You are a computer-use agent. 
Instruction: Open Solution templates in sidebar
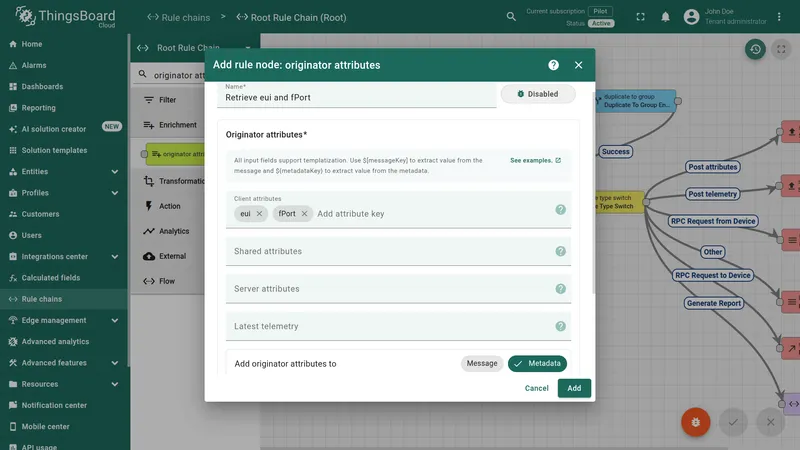pyautogui.click(x=64, y=151)
